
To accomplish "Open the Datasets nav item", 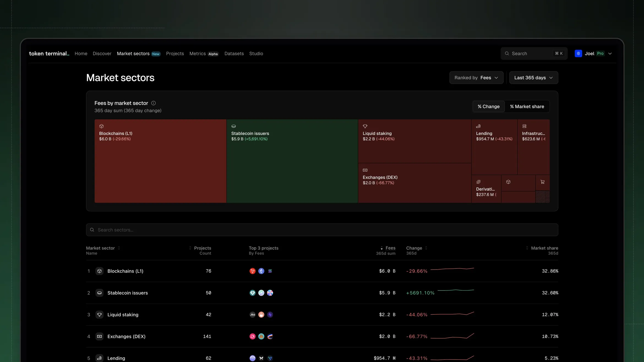I will [234, 53].
